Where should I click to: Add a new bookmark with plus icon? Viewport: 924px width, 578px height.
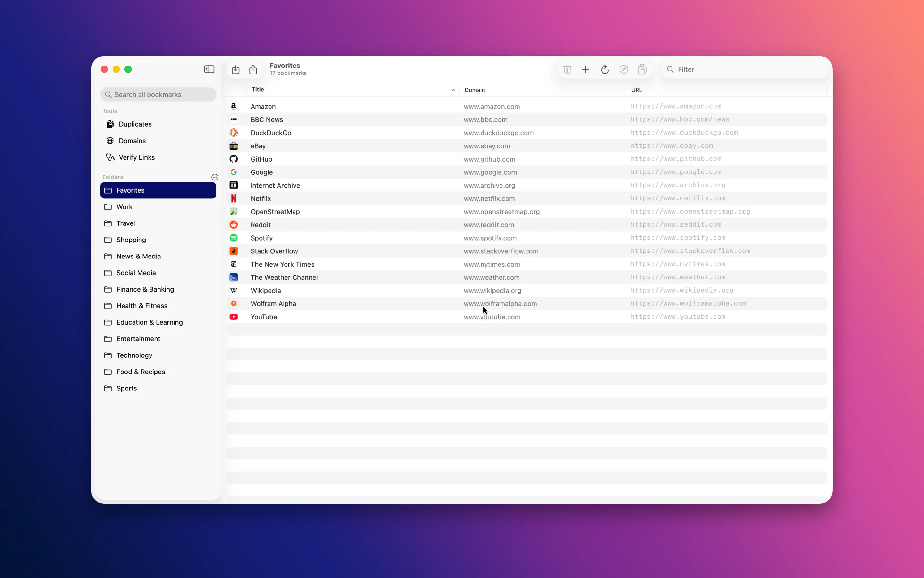pyautogui.click(x=586, y=69)
